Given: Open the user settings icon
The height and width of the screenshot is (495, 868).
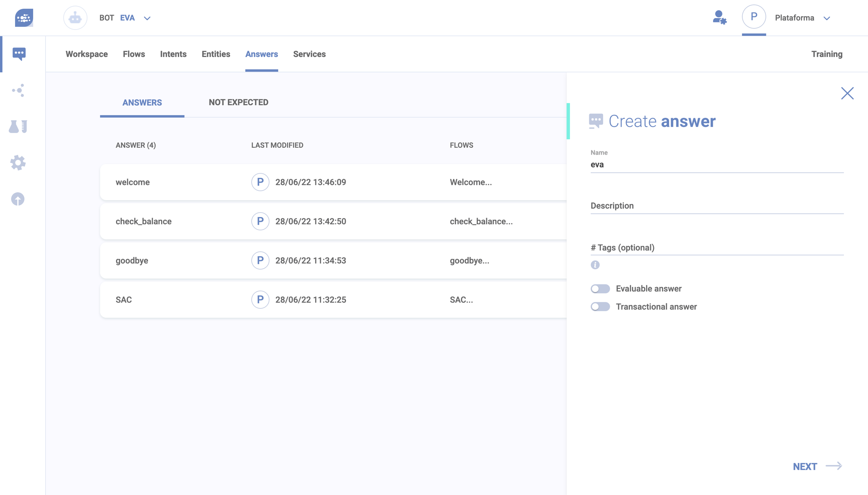Looking at the screenshot, I should [x=719, y=18].
